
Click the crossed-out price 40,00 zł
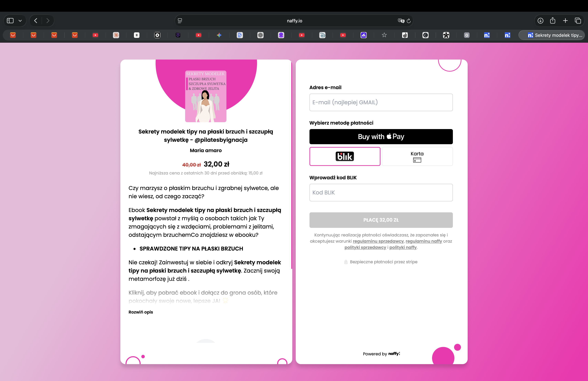[192, 165]
